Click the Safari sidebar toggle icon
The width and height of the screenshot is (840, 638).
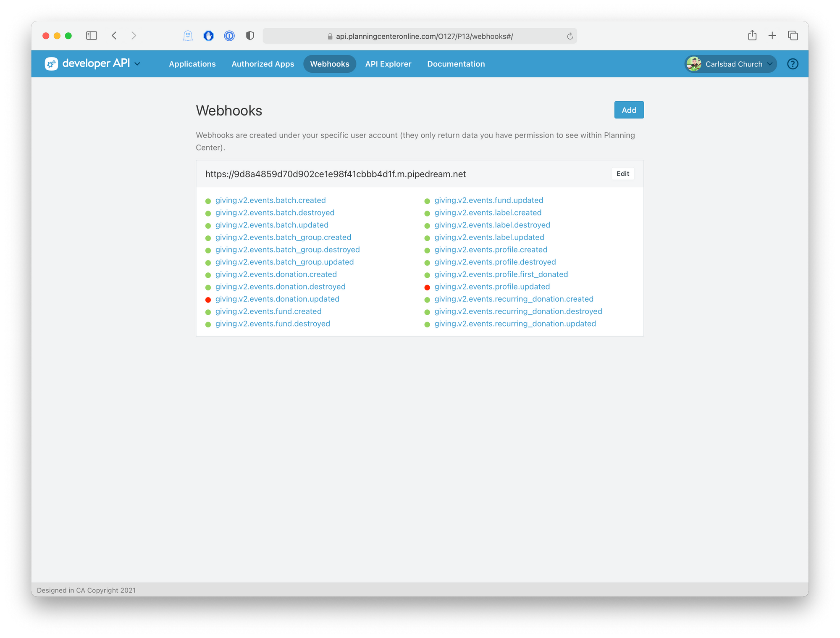coord(92,36)
